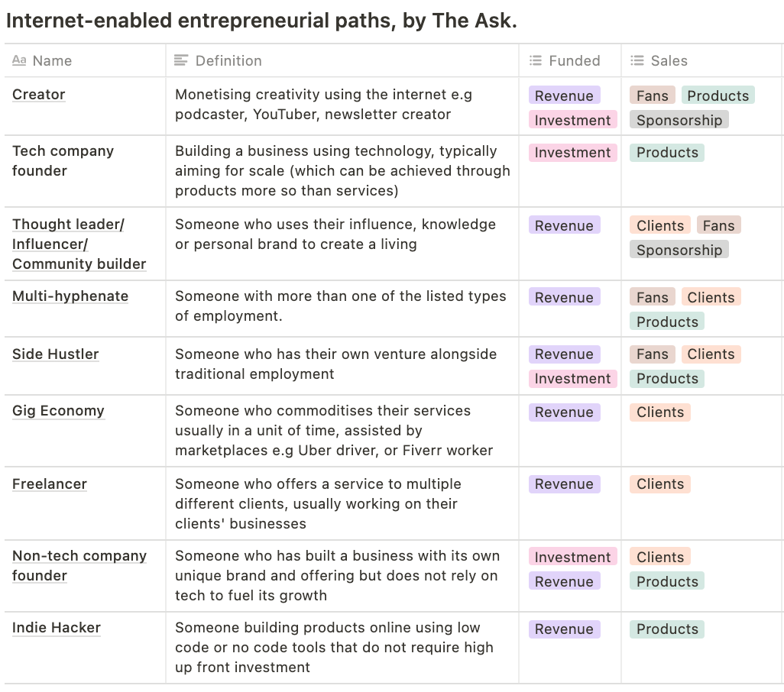Image resolution: width=784 pixels, height=692 pixels.
Task: Open the Indie Hacker page link
Action: coord(56,627)
